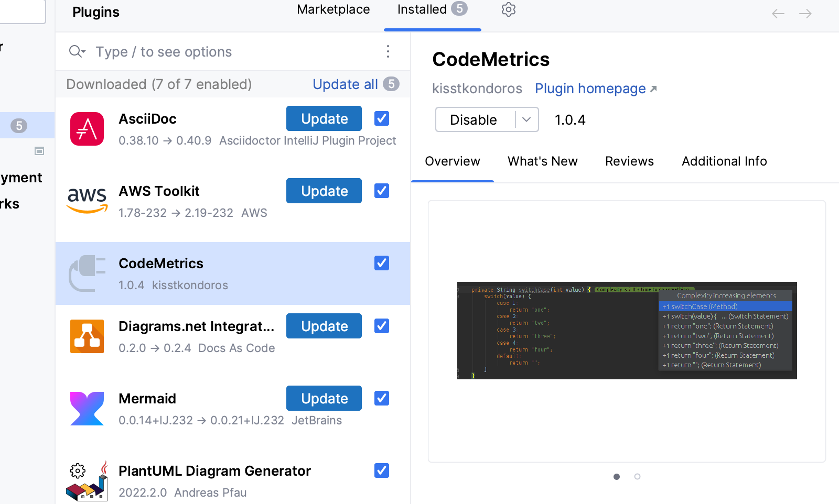Toggle the Diagrams.net Integration checkbox
839x504 pixels.
tap(382, 326)
